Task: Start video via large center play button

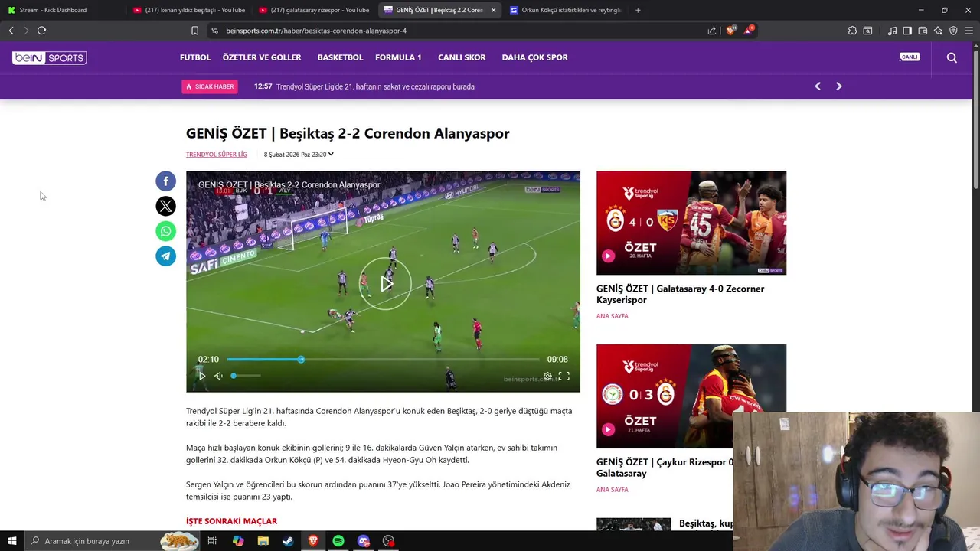Action: tap(385, 284)
